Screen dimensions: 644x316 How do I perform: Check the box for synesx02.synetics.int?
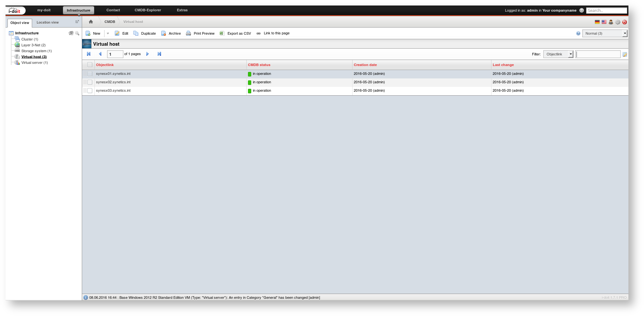pos(90,82)
